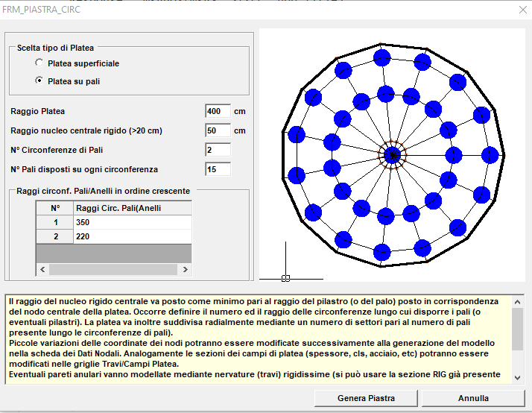The height and width of the screenshot is (413, 532).
Task: Click the Genera Piastra button
Action: point(366,398)
